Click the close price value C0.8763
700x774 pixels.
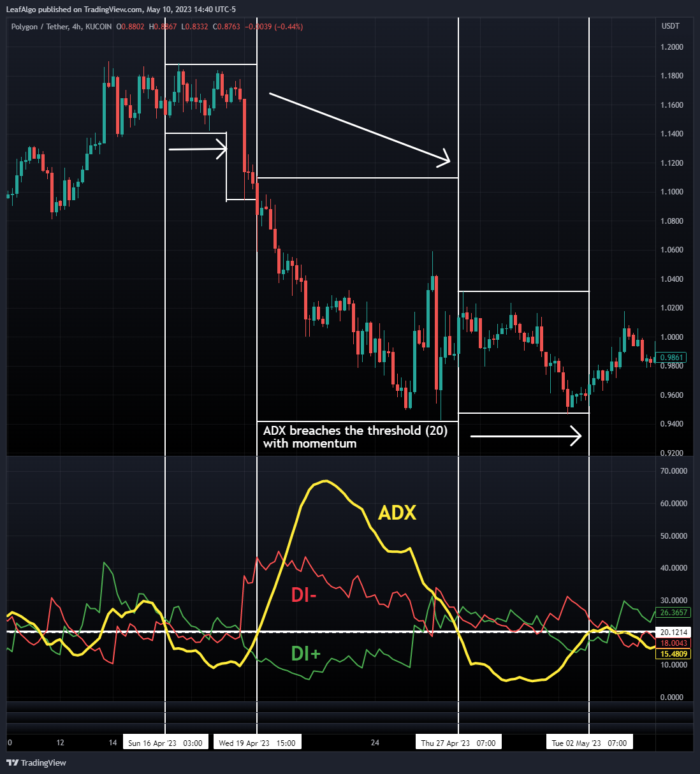pyautogui.click(x=227, y=27)
